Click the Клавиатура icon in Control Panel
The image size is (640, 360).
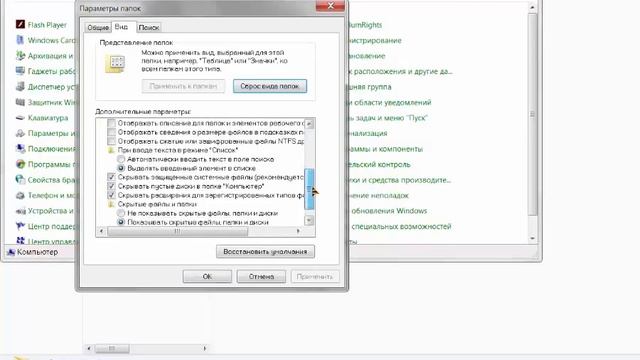tap(20, 118)
